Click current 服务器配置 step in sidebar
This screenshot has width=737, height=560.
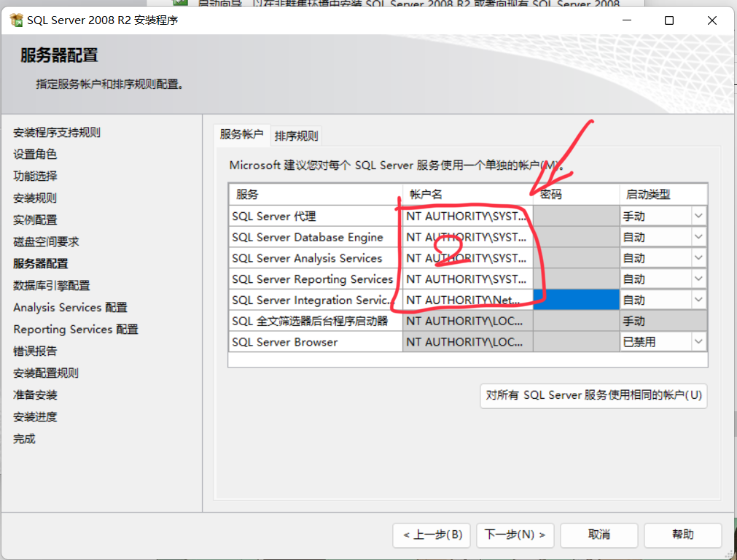coord(41,264)
